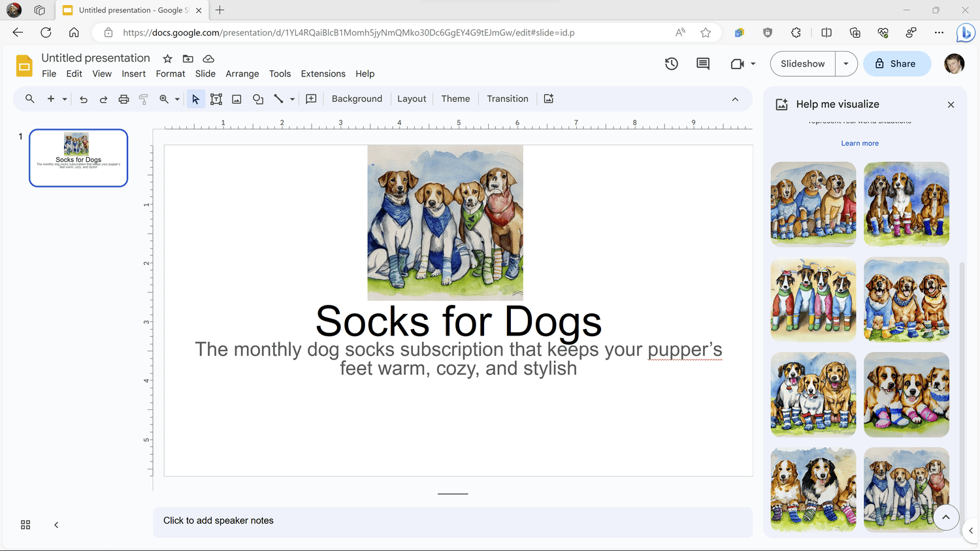Star the Untitled presentation
Viewport: 980px width, 551px height.
click(x=167, y=59)
